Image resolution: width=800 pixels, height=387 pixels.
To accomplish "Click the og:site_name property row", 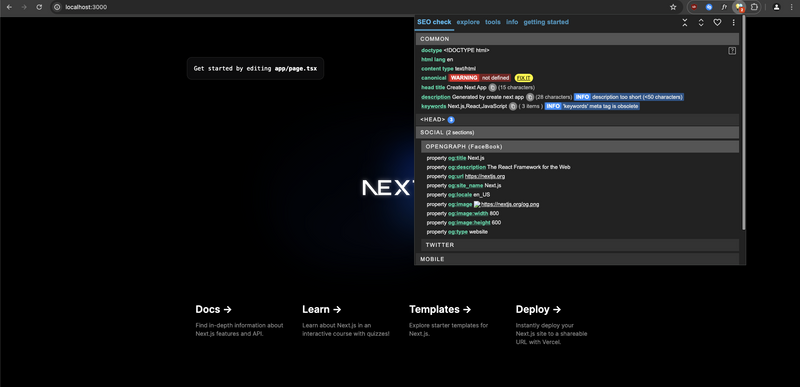I will click(464, 186).
